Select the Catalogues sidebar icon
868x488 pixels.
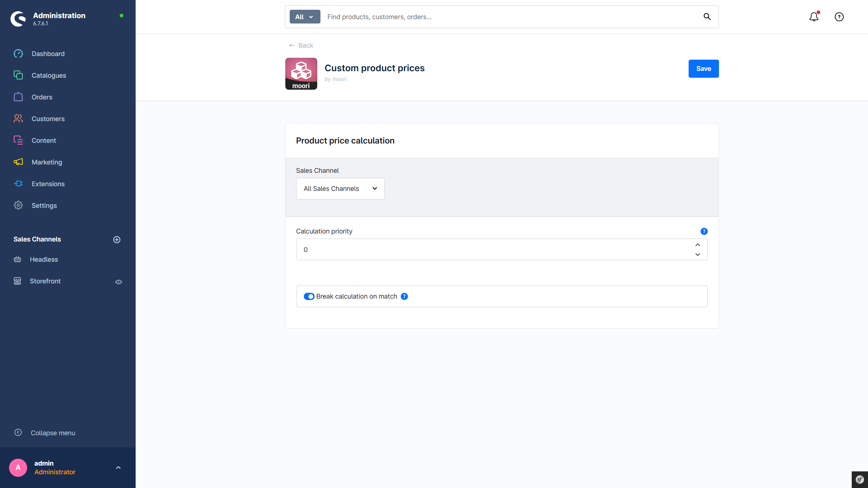tap(18, 75)
